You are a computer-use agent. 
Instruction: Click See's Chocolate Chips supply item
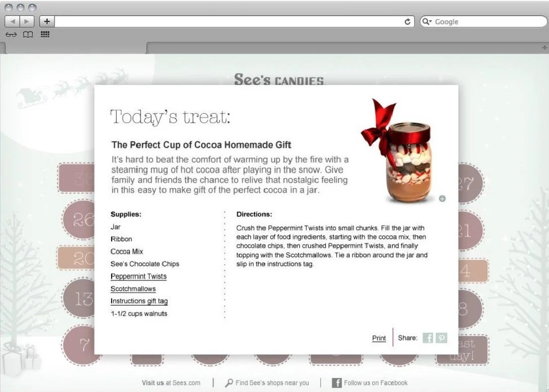145,264
